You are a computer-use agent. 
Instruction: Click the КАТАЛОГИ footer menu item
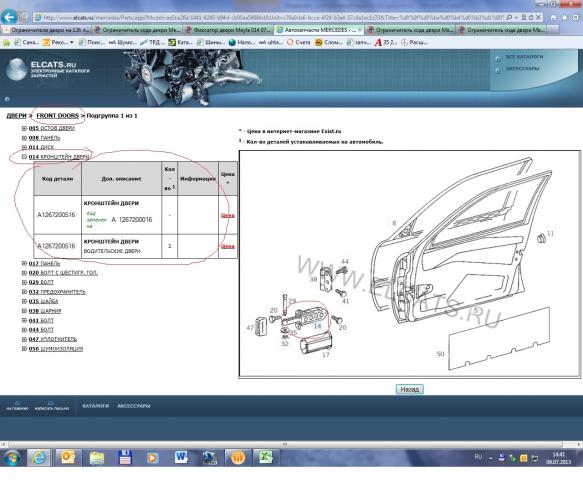coord(96,406)
